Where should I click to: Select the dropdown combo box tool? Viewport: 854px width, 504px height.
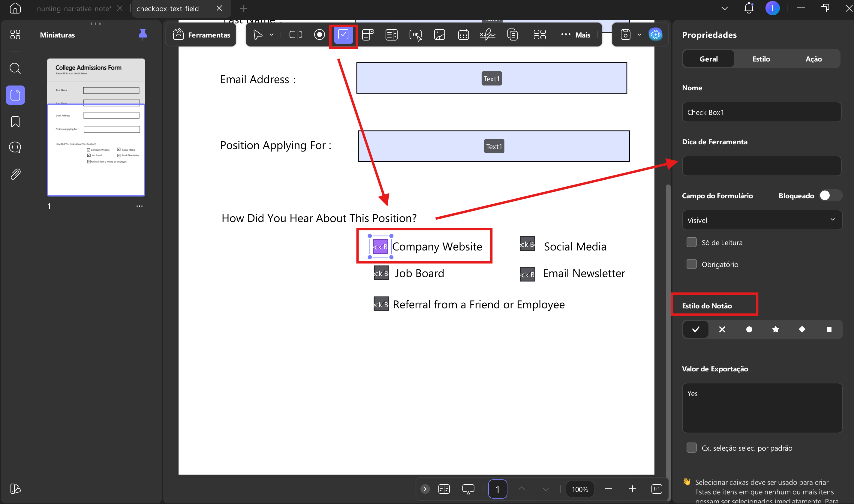pyautogui.click(x=368, y=34)
